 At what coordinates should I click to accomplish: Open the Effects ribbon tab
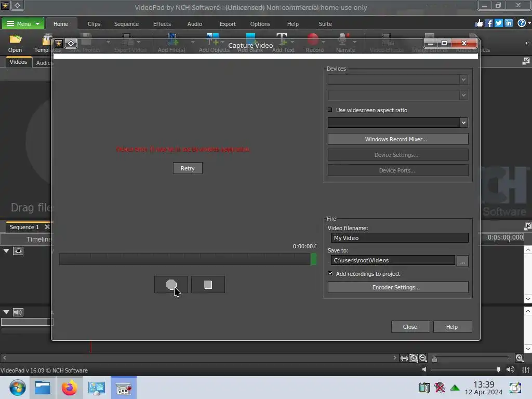pyautogui.click(x=162, y=24)
